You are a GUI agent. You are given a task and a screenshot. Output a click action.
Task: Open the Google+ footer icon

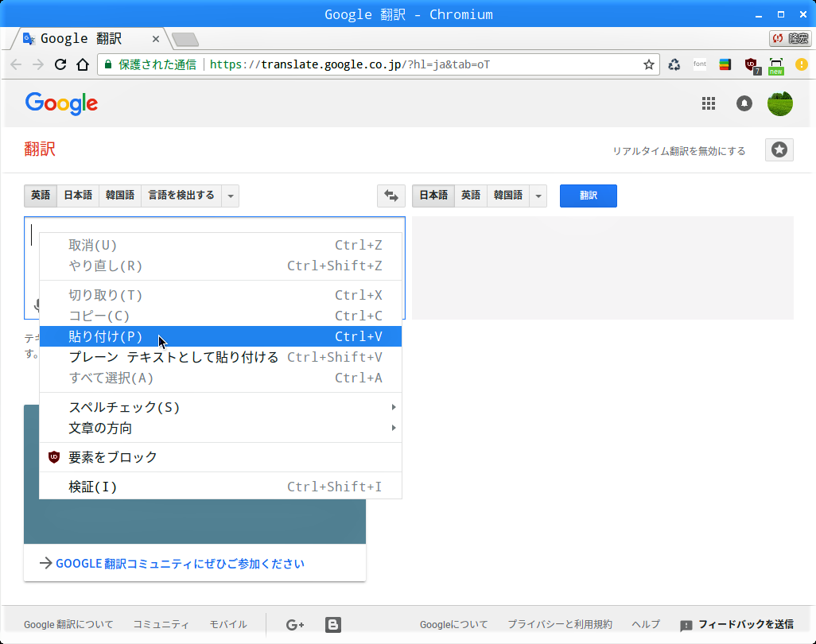295,625
